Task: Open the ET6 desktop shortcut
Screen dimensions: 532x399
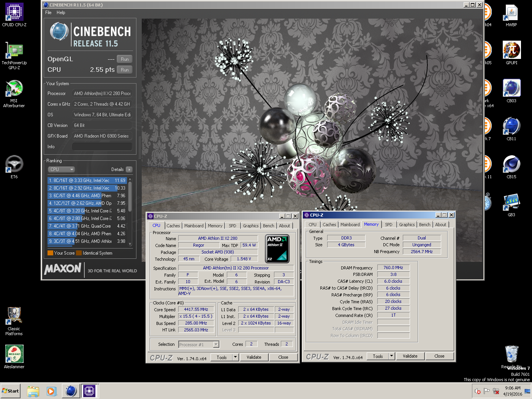Action: pyautogui.click(x=14, y=167)
